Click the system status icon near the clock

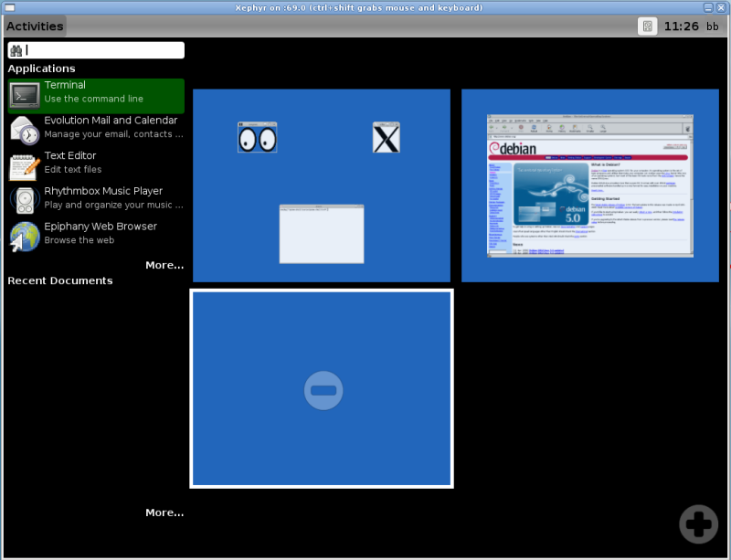(648, 26)
